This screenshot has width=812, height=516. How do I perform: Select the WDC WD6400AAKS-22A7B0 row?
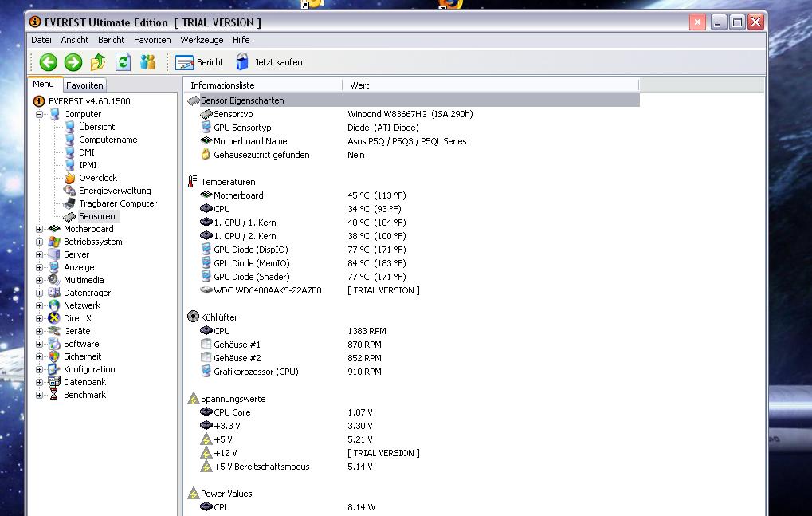pos(413,290)
